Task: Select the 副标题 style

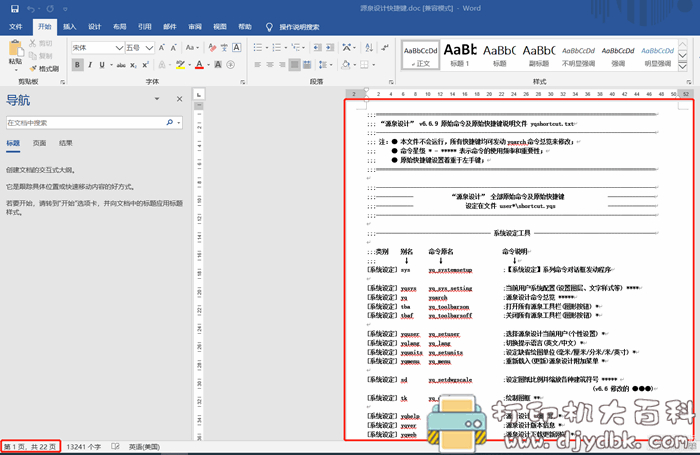Action: 539,55
